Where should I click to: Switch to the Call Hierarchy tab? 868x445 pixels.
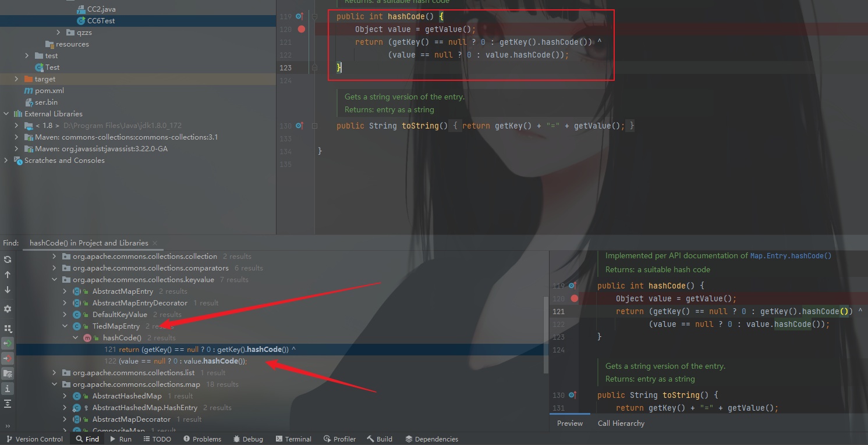621,423
